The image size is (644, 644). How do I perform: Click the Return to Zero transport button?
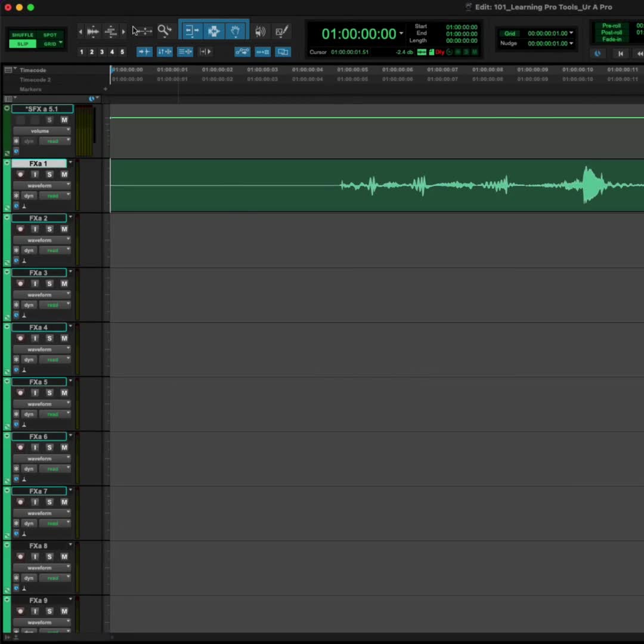[x=621, y=54]
